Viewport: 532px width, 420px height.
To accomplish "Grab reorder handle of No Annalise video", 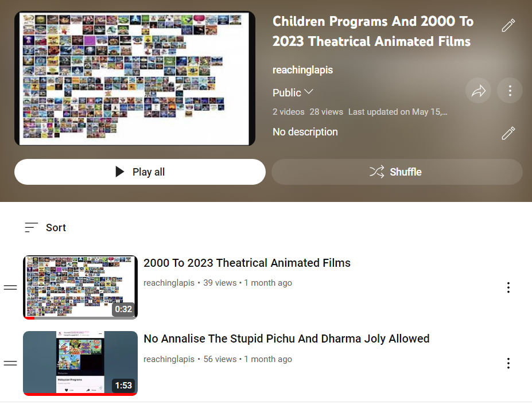I will click(x=10, y=363).
